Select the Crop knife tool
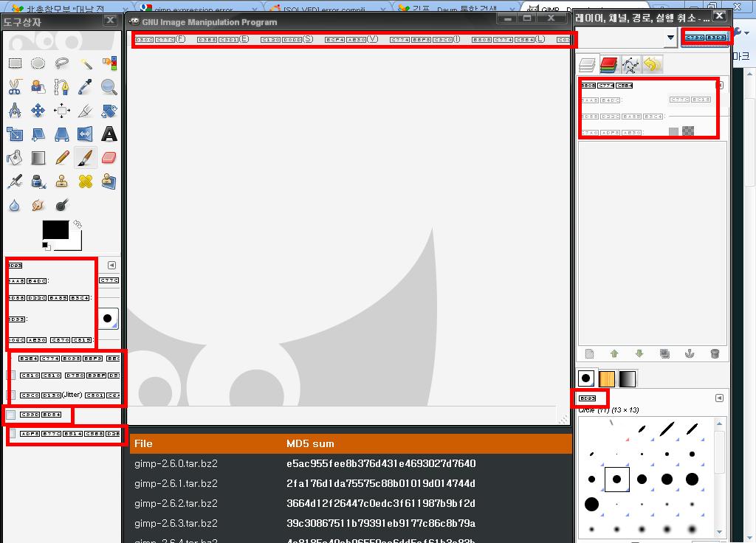Image resolution: width=756 pixels, height=543 pixels. 86,111
